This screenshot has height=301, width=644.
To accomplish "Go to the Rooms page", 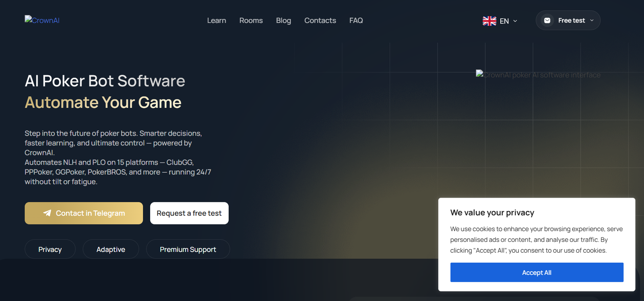I will [x=251, y=21].
